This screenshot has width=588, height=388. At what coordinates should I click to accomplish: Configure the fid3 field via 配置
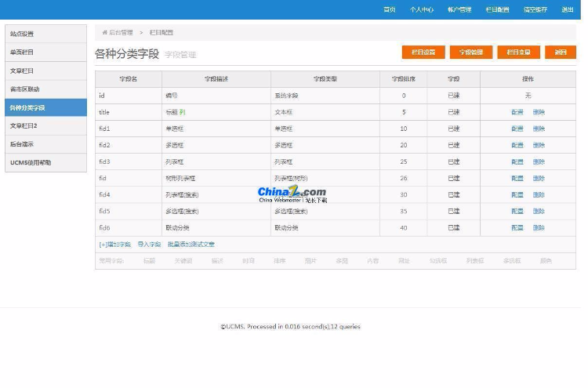point(517,161)
